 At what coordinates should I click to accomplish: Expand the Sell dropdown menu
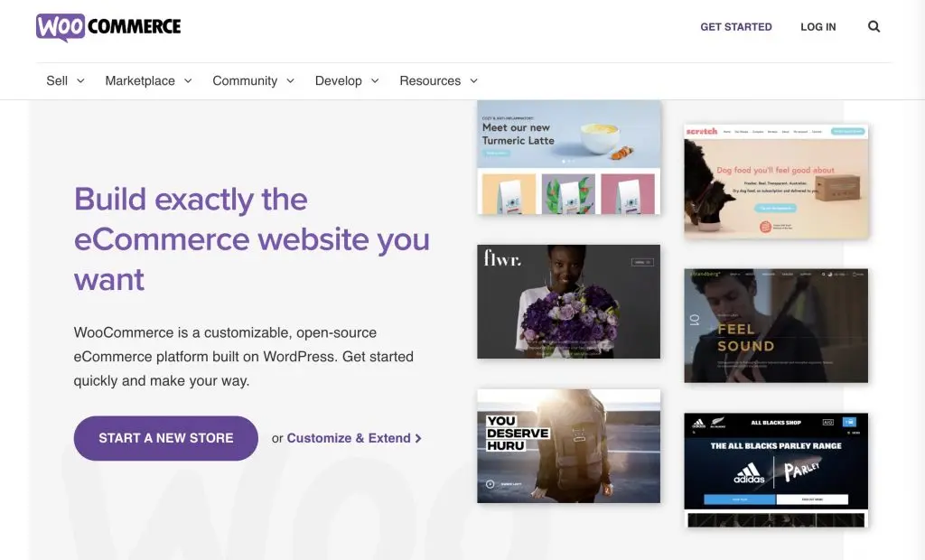click(x=65, y=80)
